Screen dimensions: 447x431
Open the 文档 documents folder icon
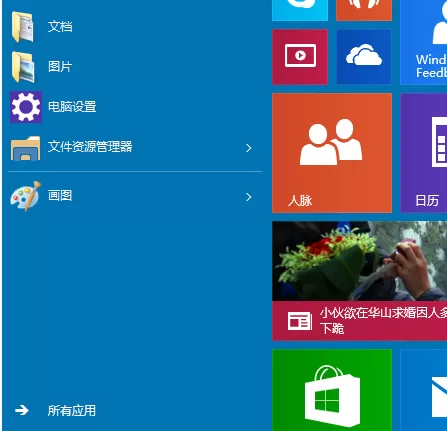click(x=23, y=27)
